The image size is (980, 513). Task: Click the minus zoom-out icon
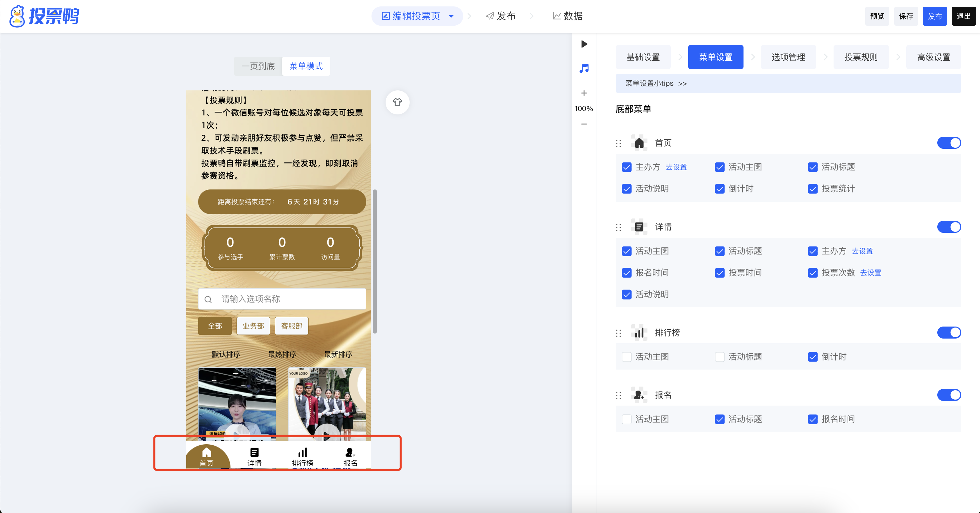click(584, 124)
